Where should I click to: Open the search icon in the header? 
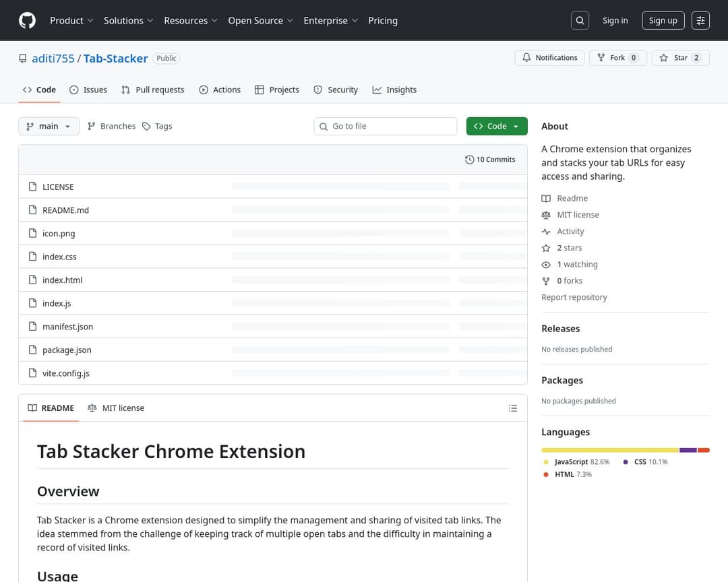click(x=580, y=20)
